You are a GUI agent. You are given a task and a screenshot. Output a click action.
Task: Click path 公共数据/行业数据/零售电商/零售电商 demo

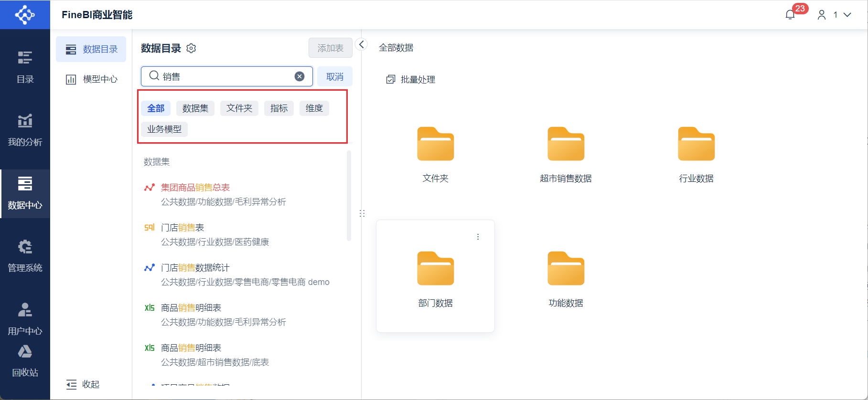245,282
